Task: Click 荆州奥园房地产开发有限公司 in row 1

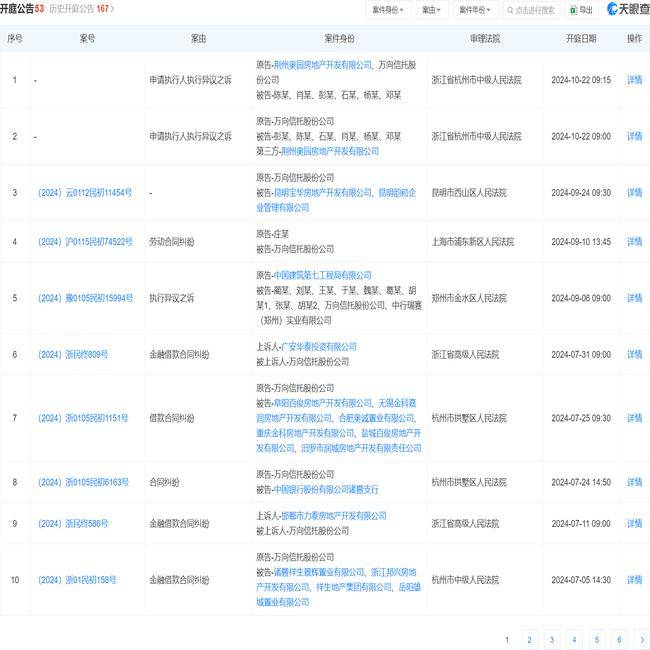Action: point(323,65)
